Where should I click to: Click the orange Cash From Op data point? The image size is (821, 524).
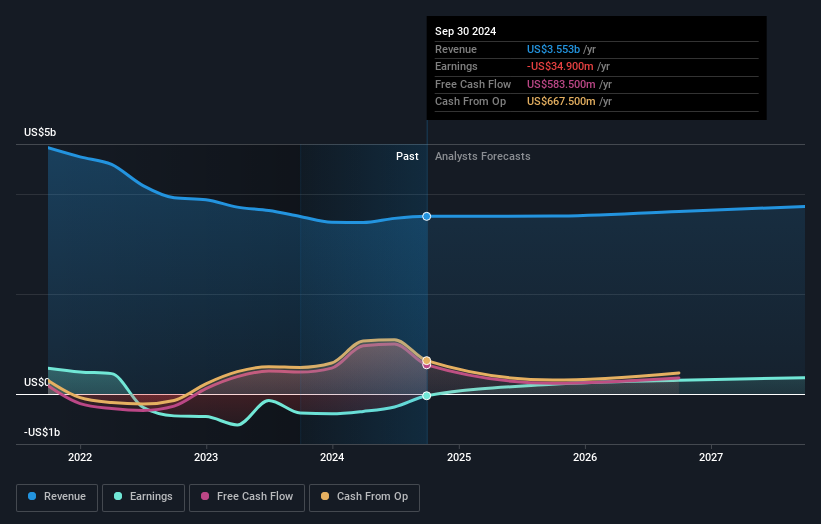427,360
